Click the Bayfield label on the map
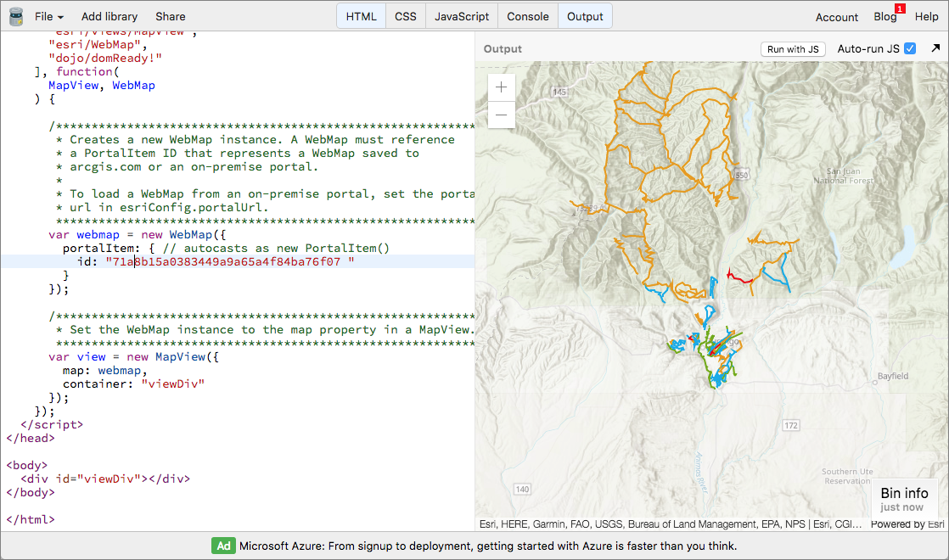 tap(893, 376)
